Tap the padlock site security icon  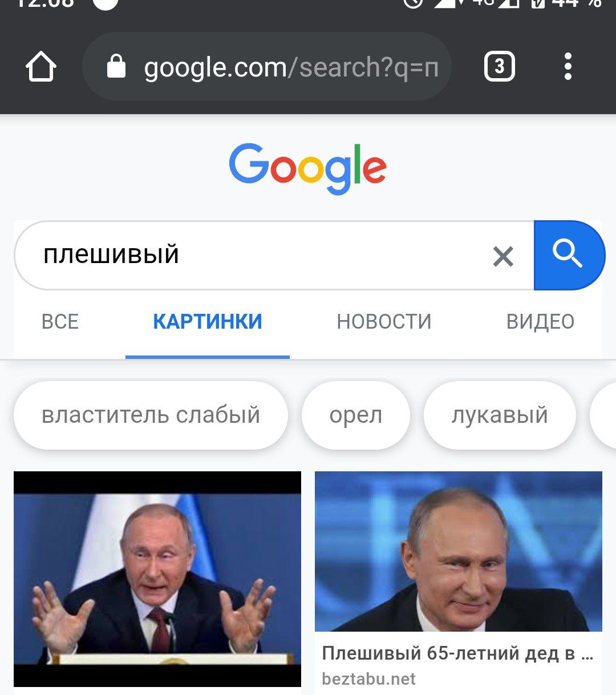click(x=116, y=66)
